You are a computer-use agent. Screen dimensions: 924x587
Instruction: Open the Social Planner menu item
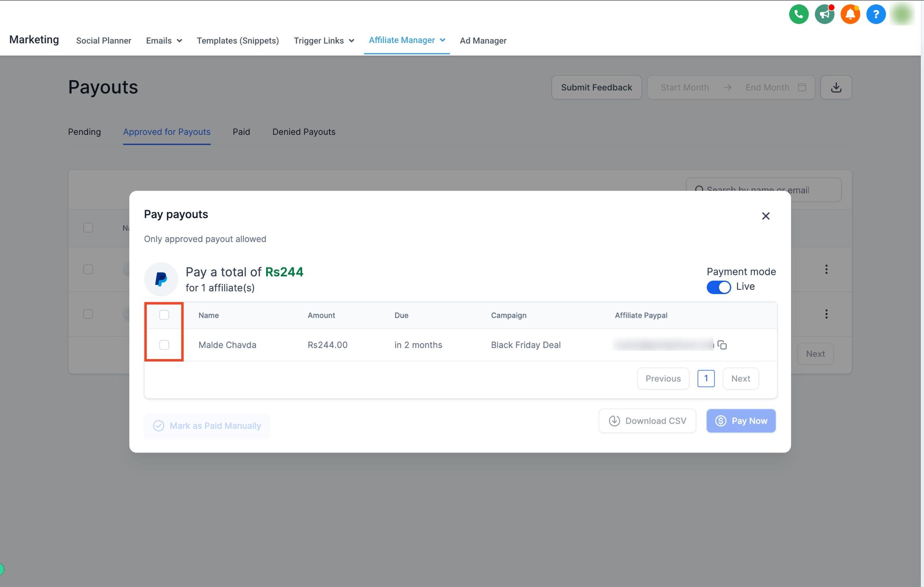104,41
